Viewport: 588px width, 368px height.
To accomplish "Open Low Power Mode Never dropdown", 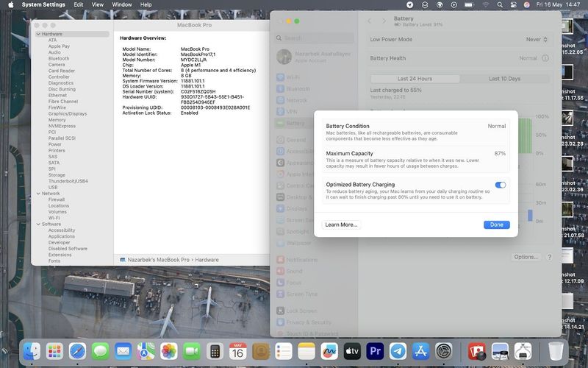I will click(537, 40).
